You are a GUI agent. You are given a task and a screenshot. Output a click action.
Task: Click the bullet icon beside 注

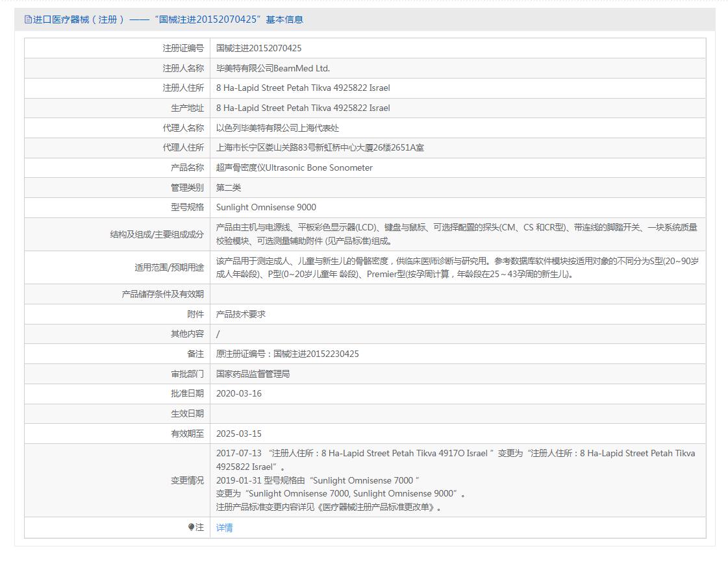pyautogui.click(x=191, y=527)
